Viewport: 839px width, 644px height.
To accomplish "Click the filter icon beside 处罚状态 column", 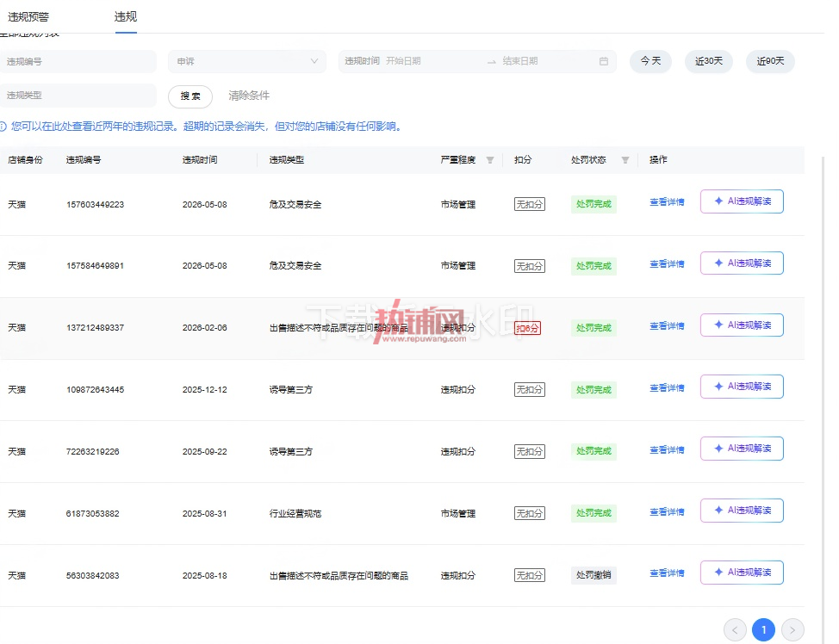I will pos(625,160).
